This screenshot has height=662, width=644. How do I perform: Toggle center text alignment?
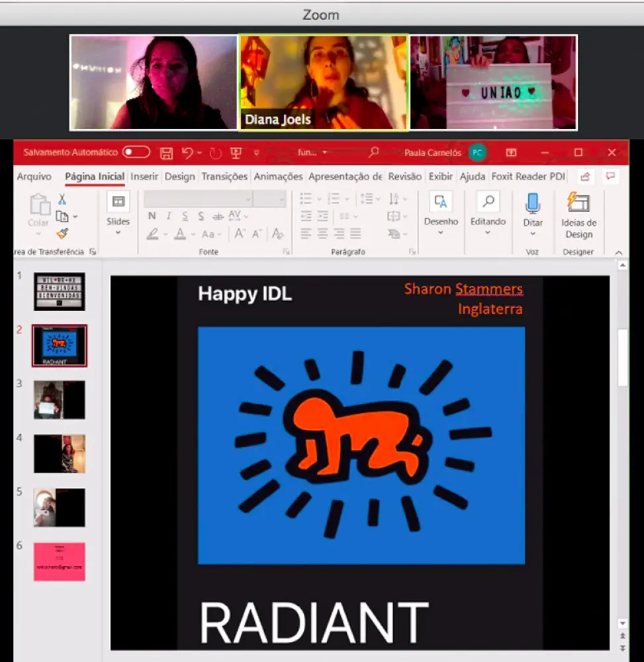[322, 234]
